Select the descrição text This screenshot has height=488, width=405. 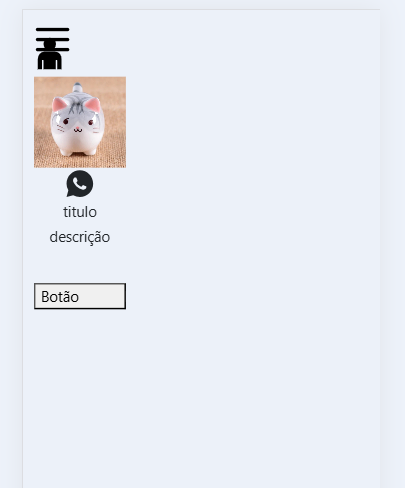click(80, 237)
